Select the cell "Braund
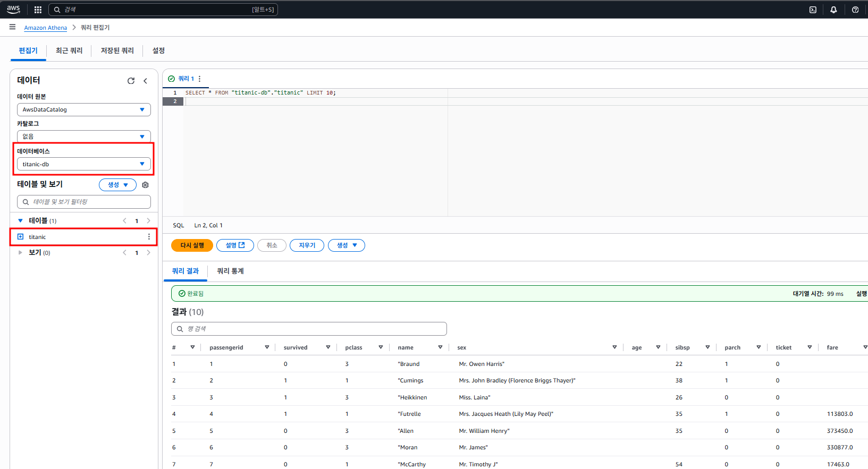The image size is (868, 469). (x=409, y=364)
